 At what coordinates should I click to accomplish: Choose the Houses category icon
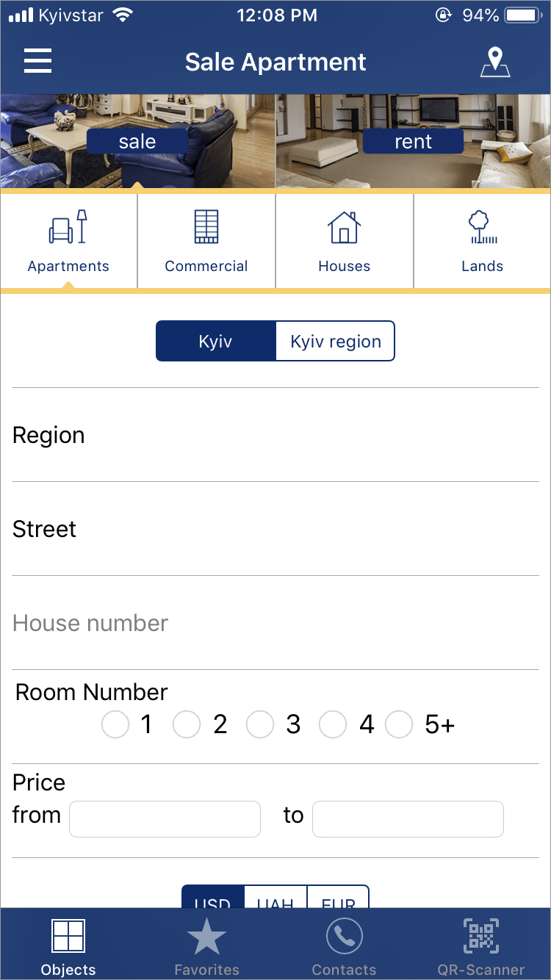click(x=344, y=227)
